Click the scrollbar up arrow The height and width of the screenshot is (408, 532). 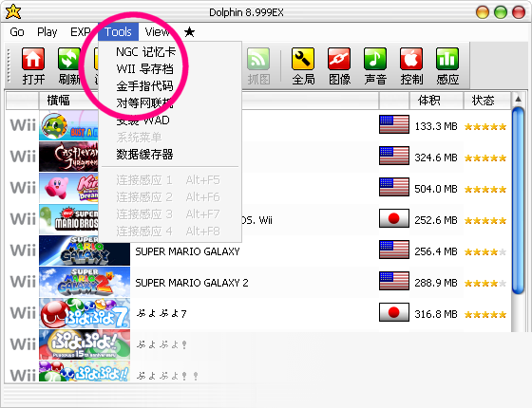coord(518,99)
